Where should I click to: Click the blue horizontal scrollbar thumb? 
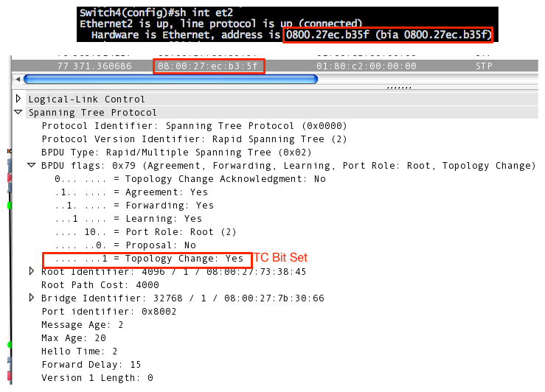(170, 79)
